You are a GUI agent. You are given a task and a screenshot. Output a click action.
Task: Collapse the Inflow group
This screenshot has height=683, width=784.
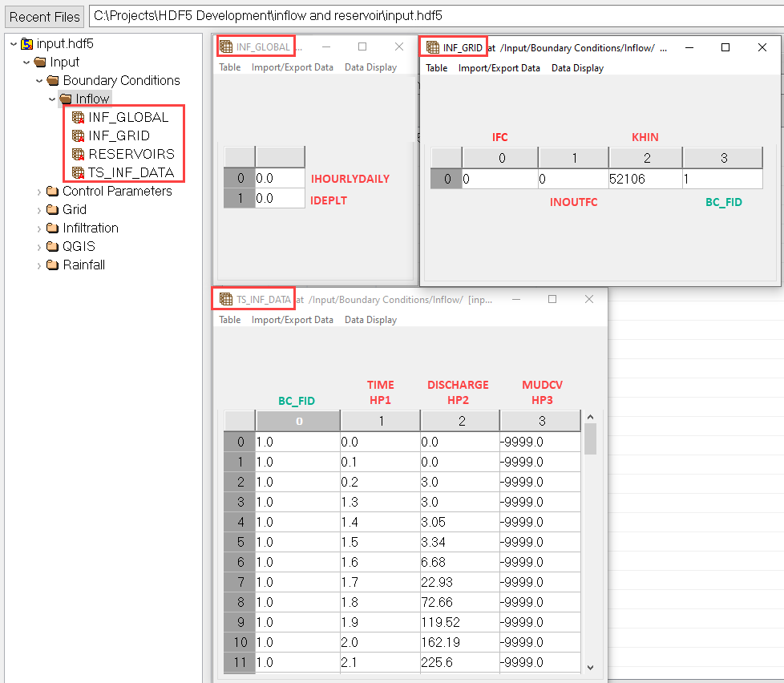tap(52, 99)
